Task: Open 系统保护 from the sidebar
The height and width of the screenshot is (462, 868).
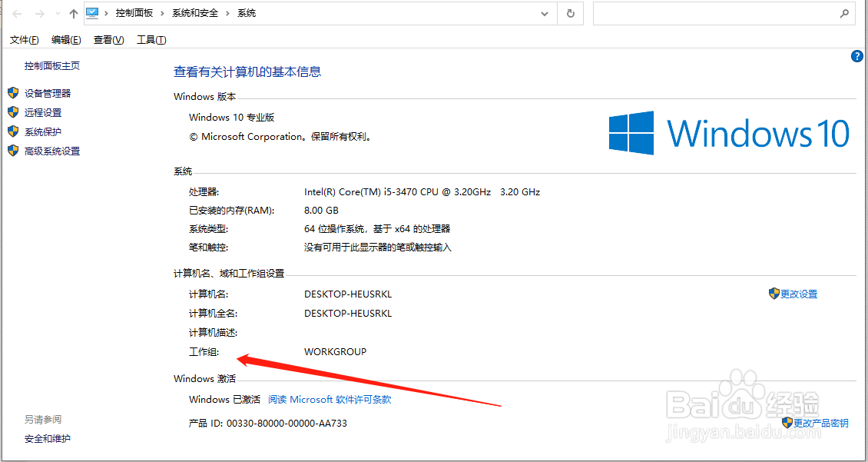Action: 43,132
